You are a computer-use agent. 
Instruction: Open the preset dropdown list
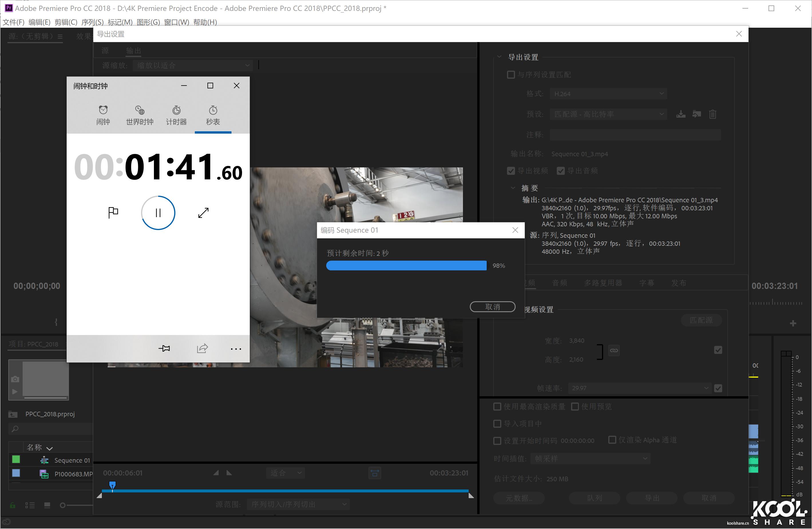(608, 114)
